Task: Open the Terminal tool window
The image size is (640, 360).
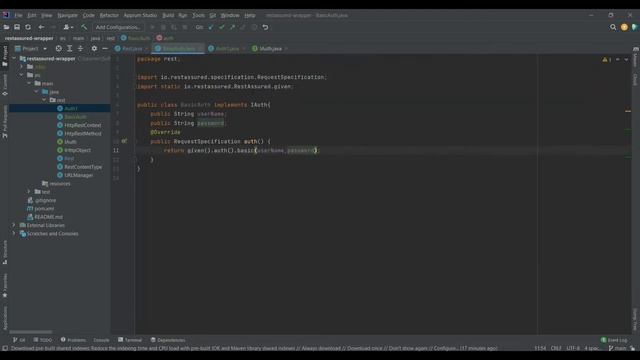Action: pyautogui.click(x=130, y=340)
